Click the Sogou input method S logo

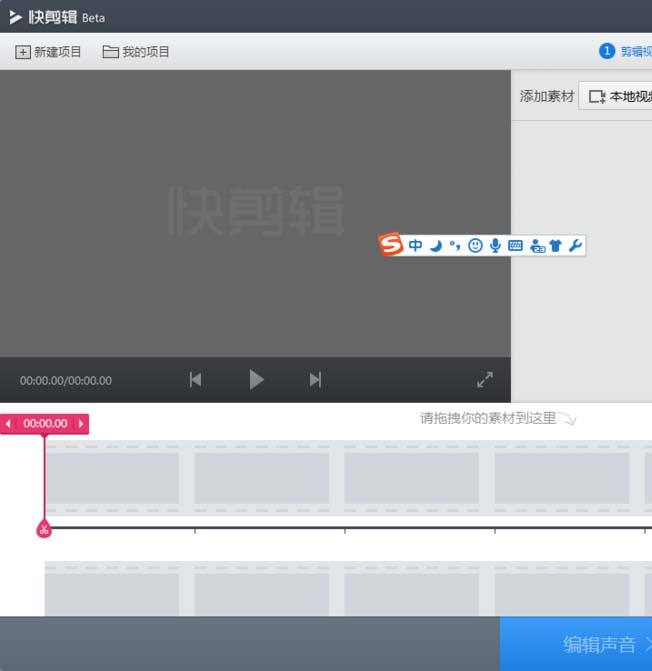(x=391, y=244)
